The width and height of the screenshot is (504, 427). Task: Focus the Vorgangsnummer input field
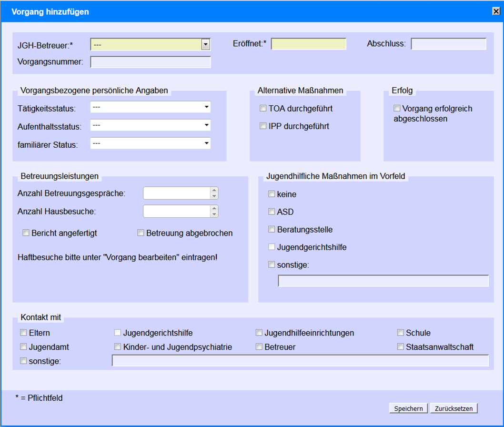[x=150, y=62]
